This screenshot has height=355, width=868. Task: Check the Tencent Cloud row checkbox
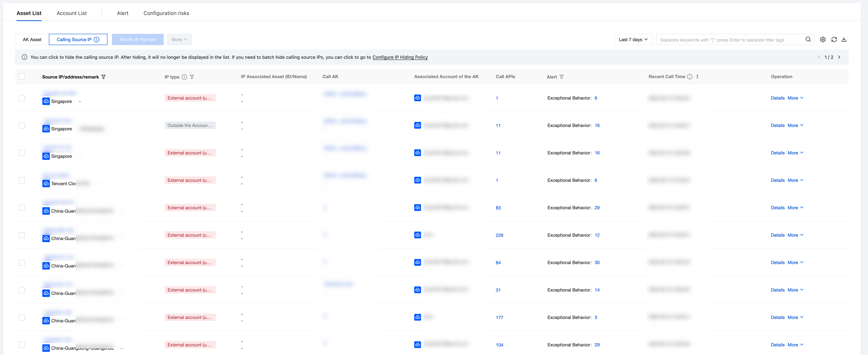[x=22, y=180]
